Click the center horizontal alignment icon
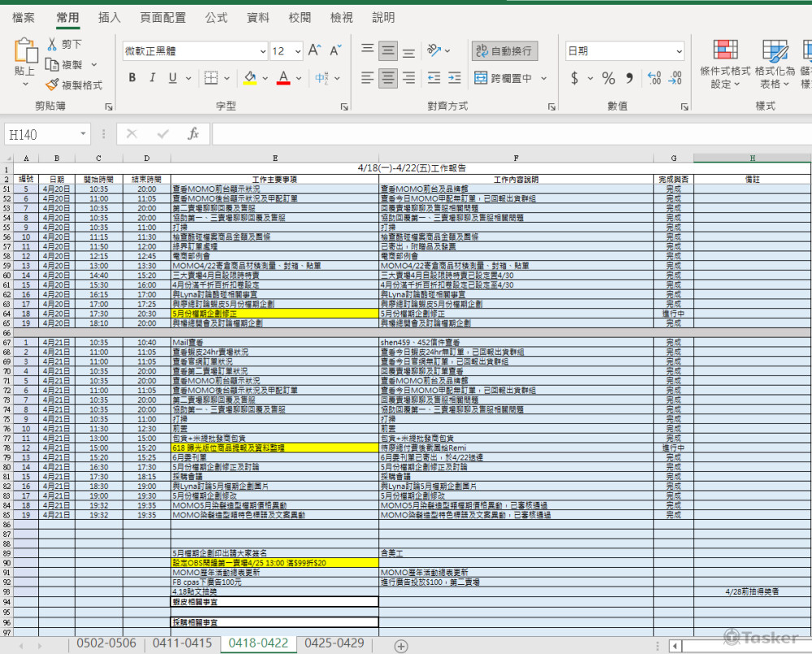 click(x=388, y=78)
